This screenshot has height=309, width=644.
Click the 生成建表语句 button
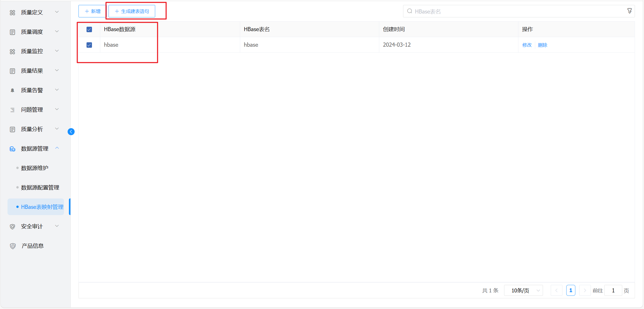[132, 11]
